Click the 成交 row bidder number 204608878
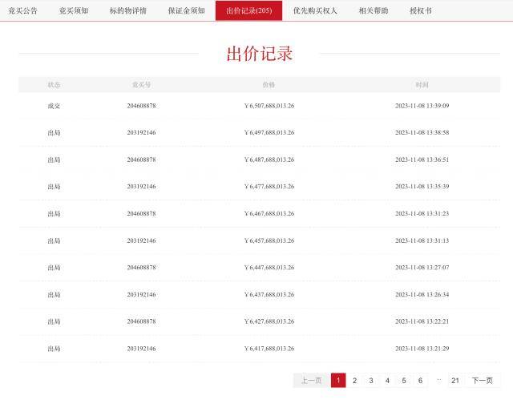This screenshot has height=420, width=513. point(141,106)
